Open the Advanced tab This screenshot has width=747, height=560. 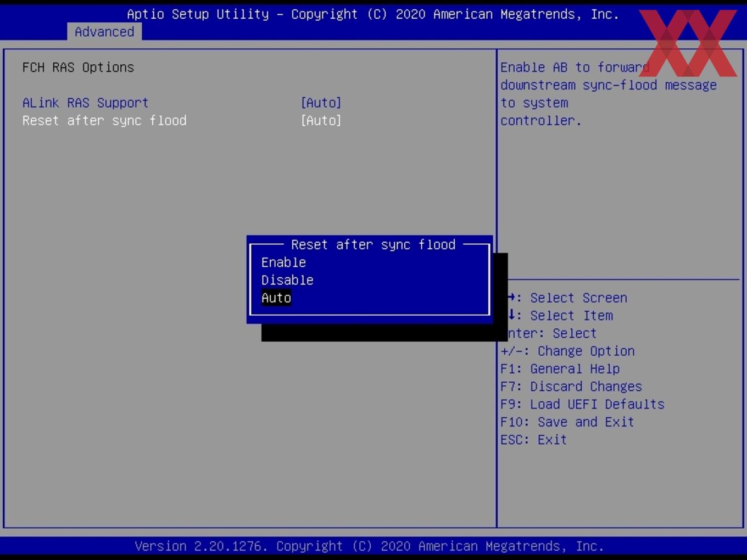104,32
